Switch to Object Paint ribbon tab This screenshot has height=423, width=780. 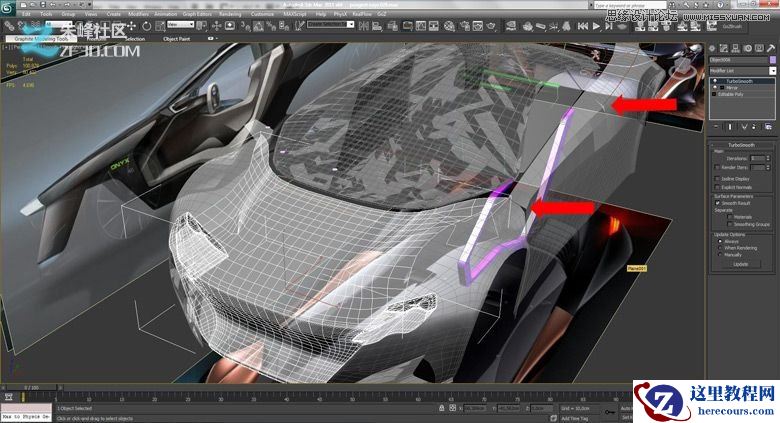click(x=177, y=39)
